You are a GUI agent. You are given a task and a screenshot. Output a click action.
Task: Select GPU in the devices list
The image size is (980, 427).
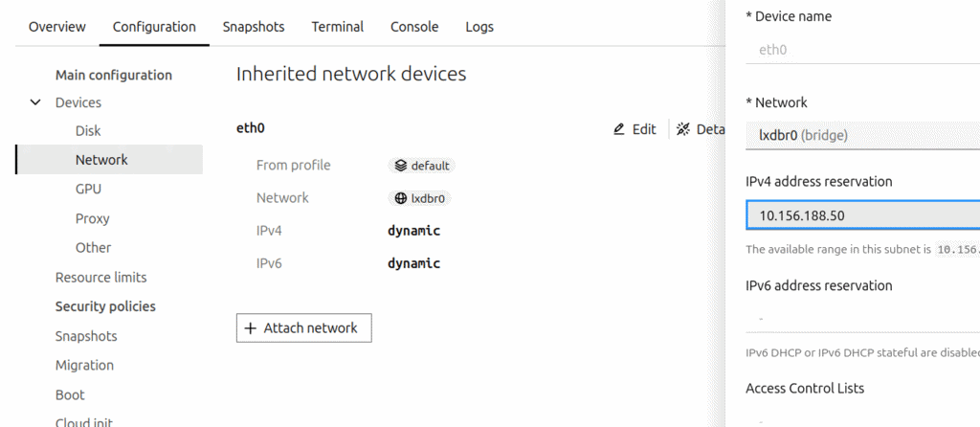(88, 190)
